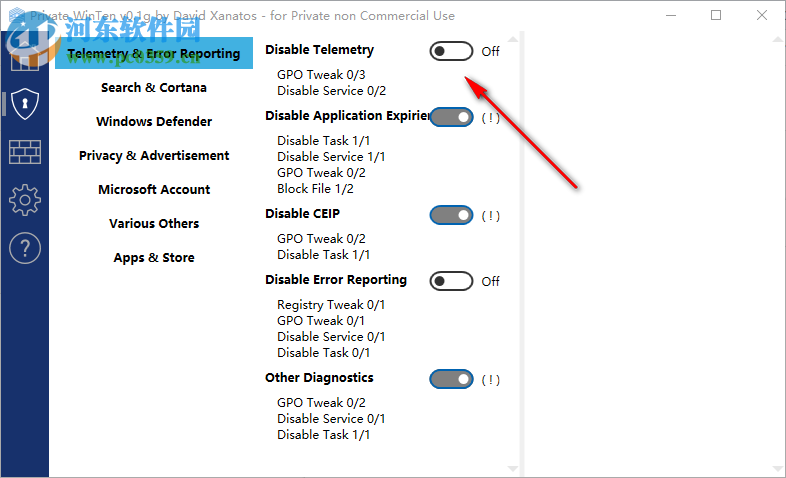The width and height of the screenshot is (786, 478).
Task: Open the privacy shield sidebar icon
Action: coord(24,103)
